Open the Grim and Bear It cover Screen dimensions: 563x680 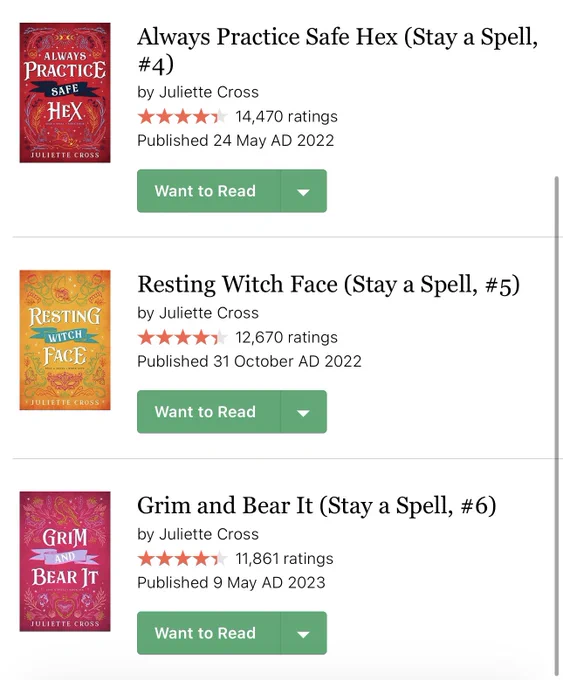click(65, 561)
